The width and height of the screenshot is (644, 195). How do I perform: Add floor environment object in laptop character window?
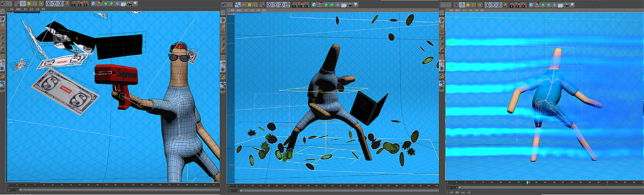(344, 5)
